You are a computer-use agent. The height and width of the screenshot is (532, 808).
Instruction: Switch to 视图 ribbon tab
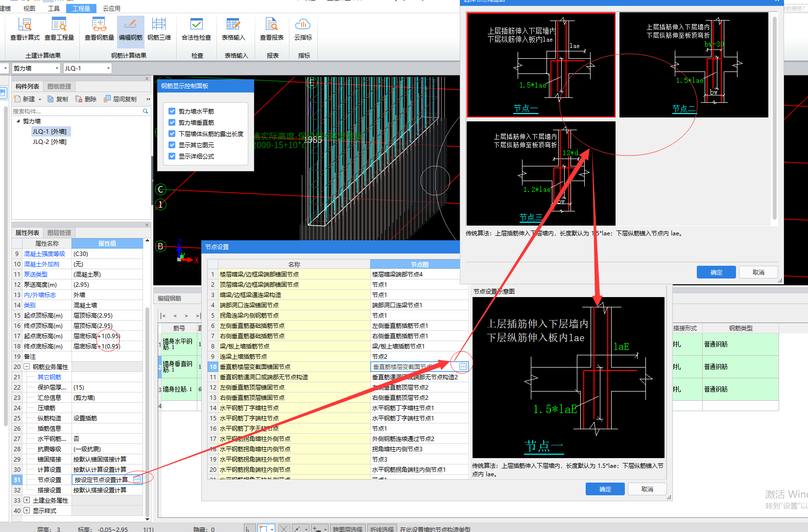[x=29, y=8]
